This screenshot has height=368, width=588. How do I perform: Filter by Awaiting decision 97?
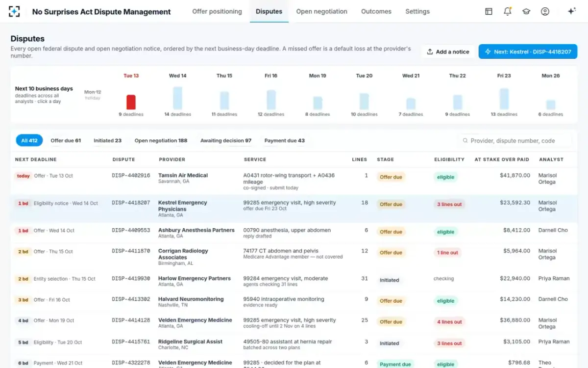pos(226,140)
